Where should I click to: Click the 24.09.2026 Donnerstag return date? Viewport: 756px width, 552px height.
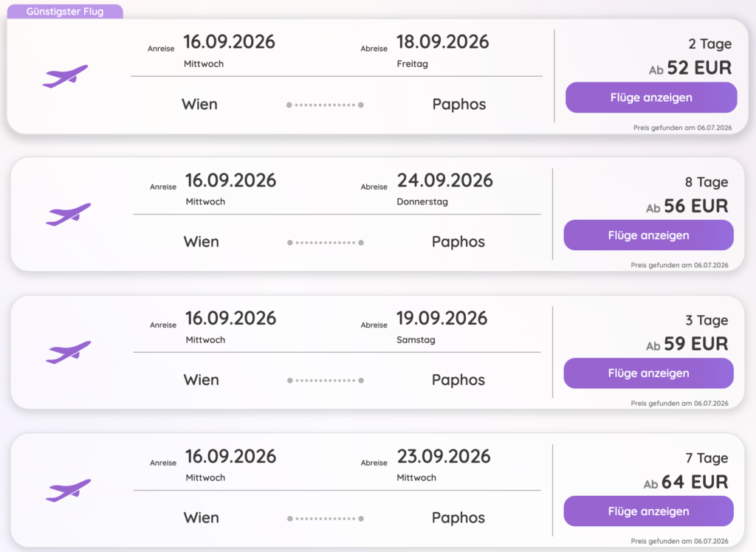[x=444, y=188]
